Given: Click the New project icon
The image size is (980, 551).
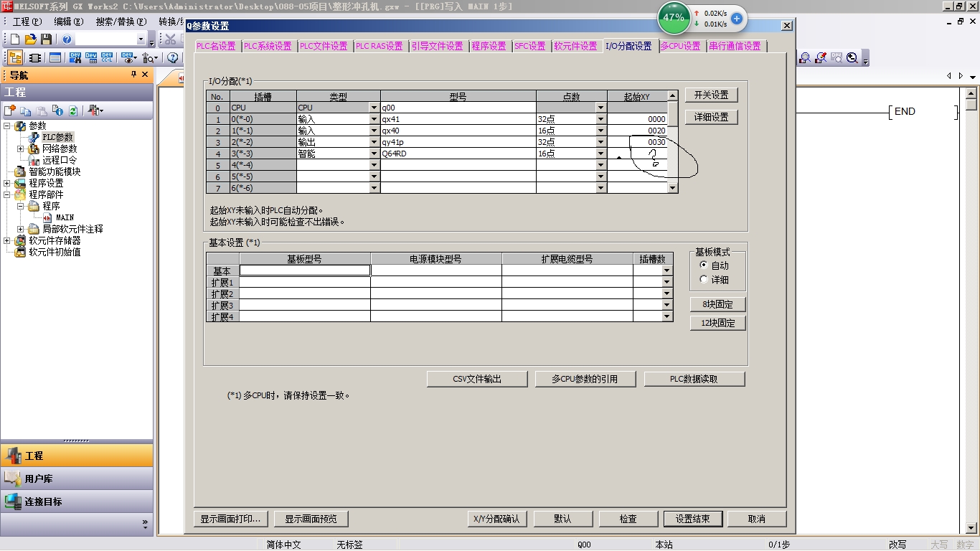Looking at the screenshot, I should (15, 39).
